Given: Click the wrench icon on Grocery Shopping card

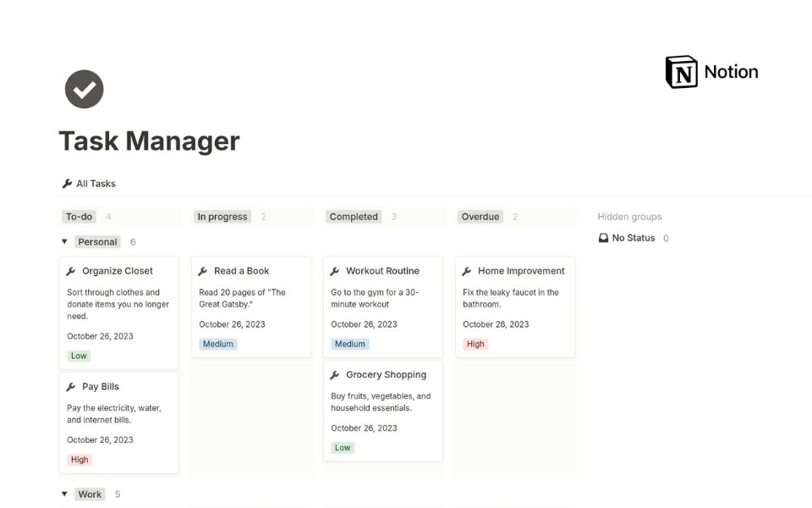Looking at the screenshot, I should 335,375.
